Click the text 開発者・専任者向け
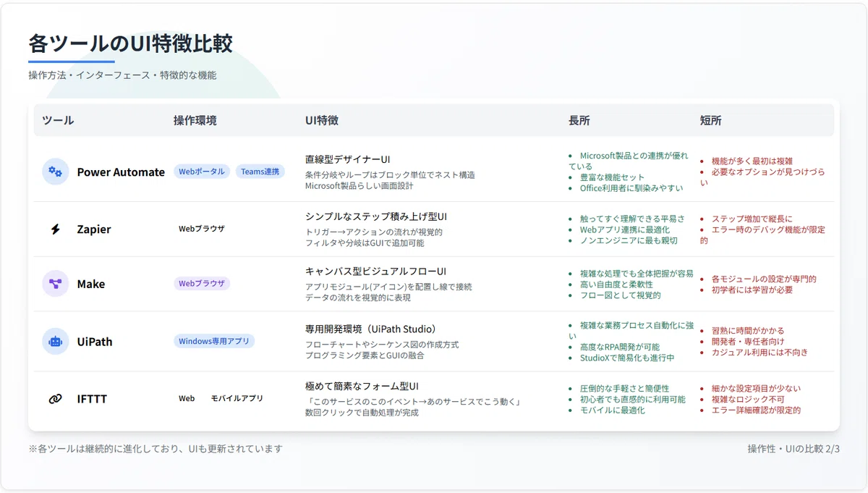 (748, 342)
